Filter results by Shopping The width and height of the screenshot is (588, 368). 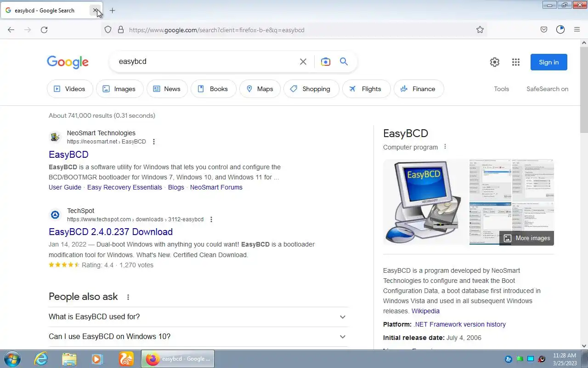tap(311, 89)
